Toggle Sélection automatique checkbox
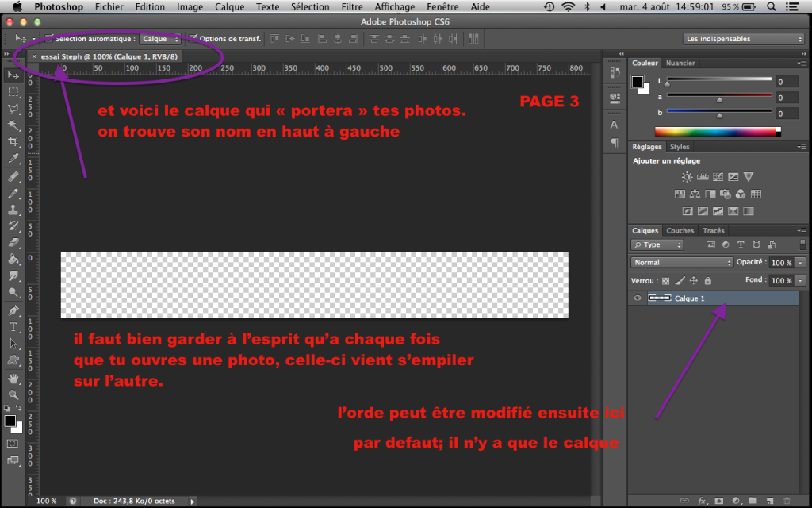 [x=49, y=38]
